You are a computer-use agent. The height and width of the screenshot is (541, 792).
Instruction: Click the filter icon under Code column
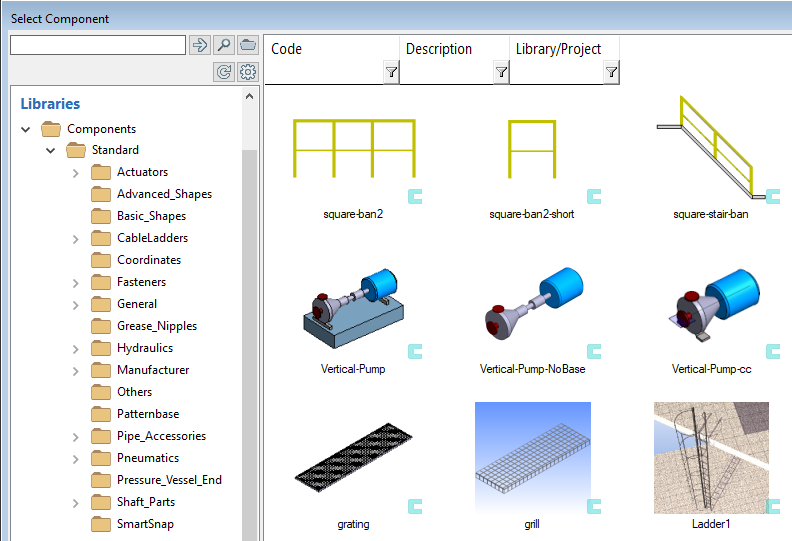click(391, 72)
